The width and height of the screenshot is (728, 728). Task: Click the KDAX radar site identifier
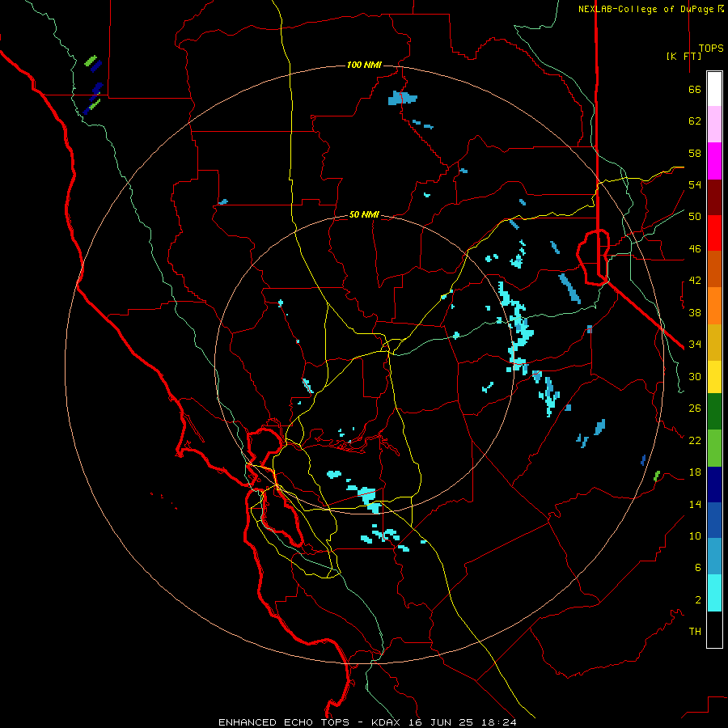coord(387,722)
